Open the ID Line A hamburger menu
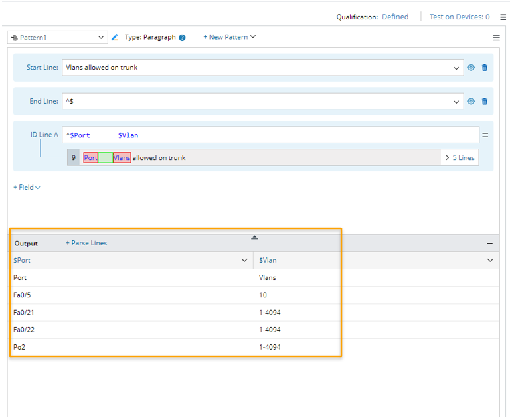Viewport: 510px width, 420px height. (x=485, y=135)
